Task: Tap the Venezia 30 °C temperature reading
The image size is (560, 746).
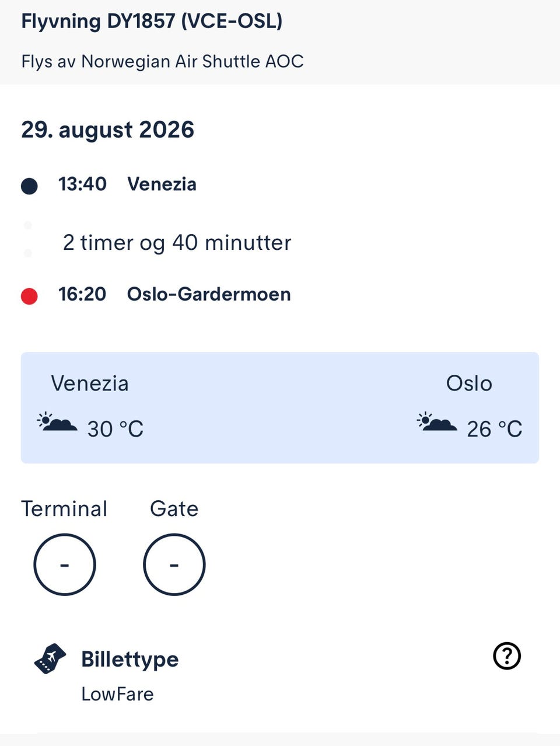Action: (115, 429)
